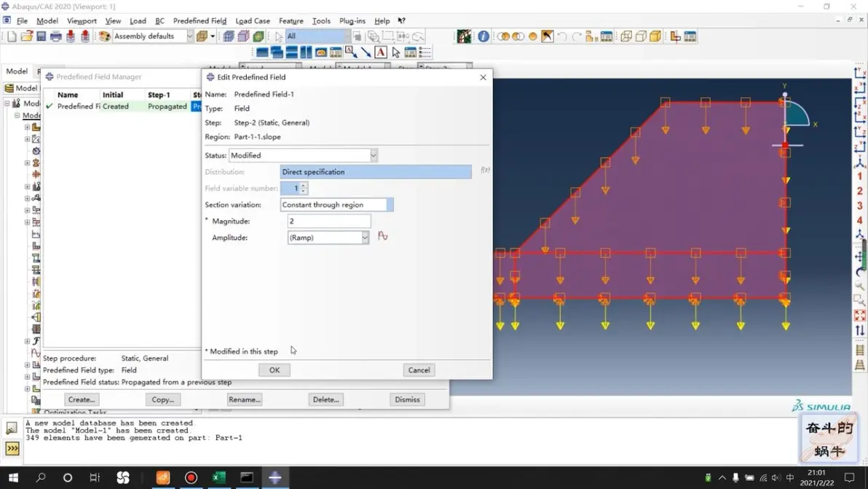Click Cancel in Edit Predefined Field dialog
Image resolution: width=868 pixels, height=489 pixels.
click(419, 370)
